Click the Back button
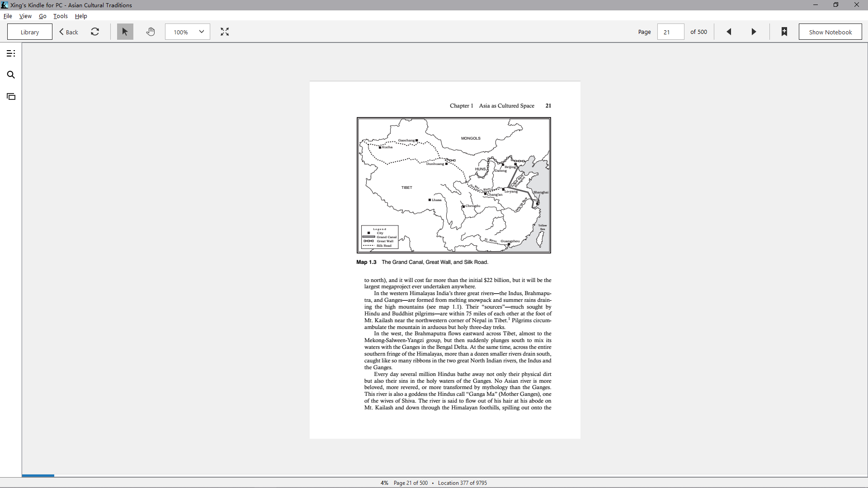Image resolution: width=868 pixels, height=488 pixels. (x=69, y=32)
